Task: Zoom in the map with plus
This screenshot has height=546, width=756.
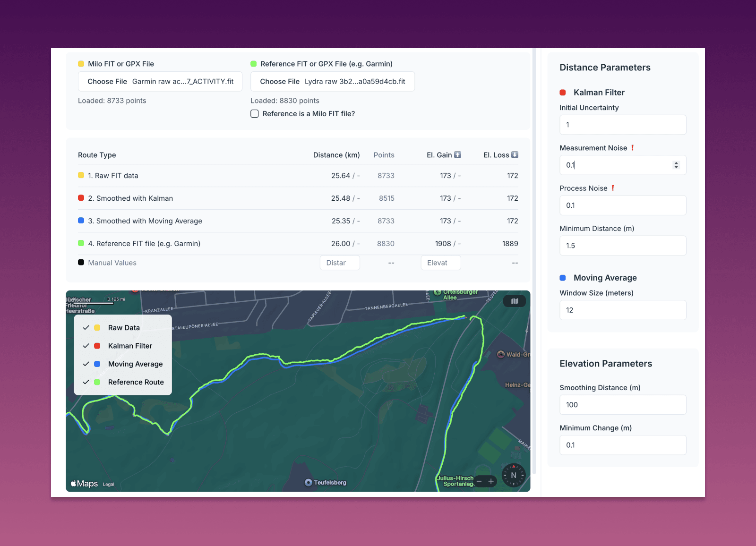Action: [491, 481]
